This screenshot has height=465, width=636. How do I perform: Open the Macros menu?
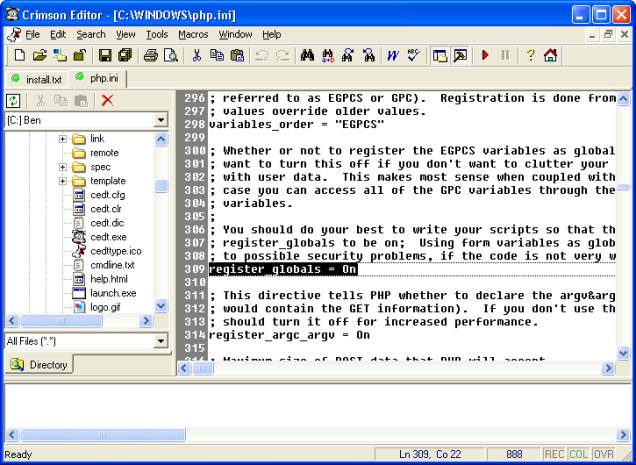(x=193, y=35)
